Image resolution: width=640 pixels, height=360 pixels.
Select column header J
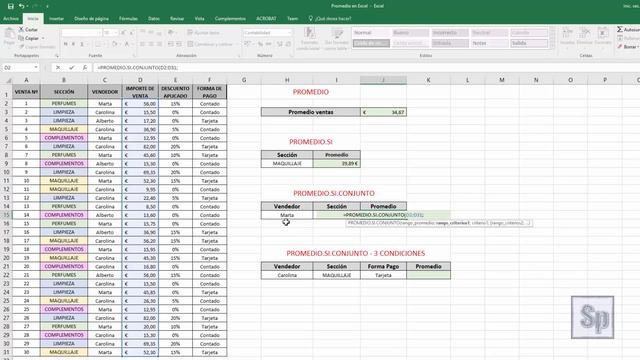point(383,80)
